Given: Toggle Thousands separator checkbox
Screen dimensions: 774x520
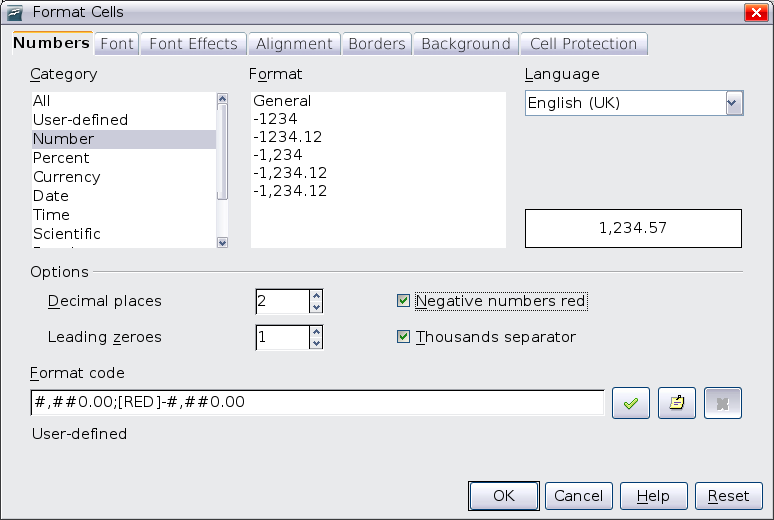Looking at the screenshot, I should (403, 337).
